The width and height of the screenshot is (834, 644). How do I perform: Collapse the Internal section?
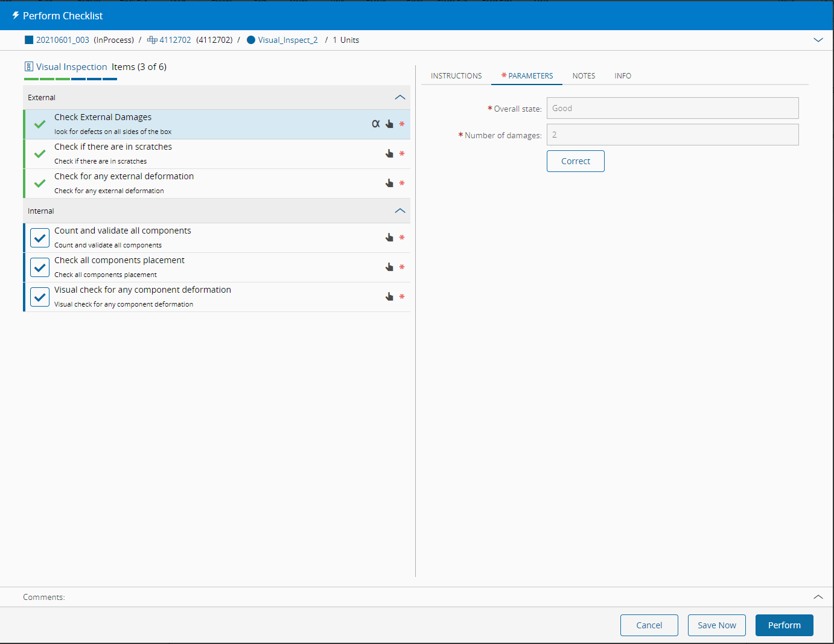399,211
